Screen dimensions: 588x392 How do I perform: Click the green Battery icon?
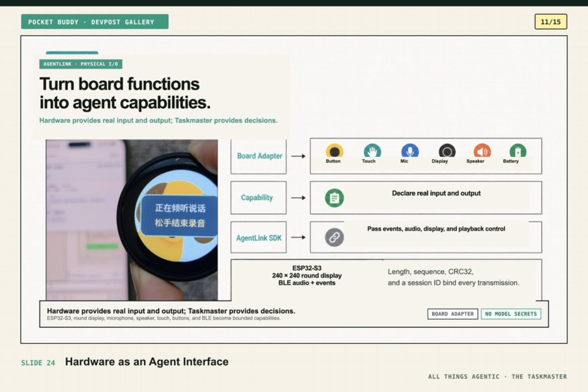517,150
